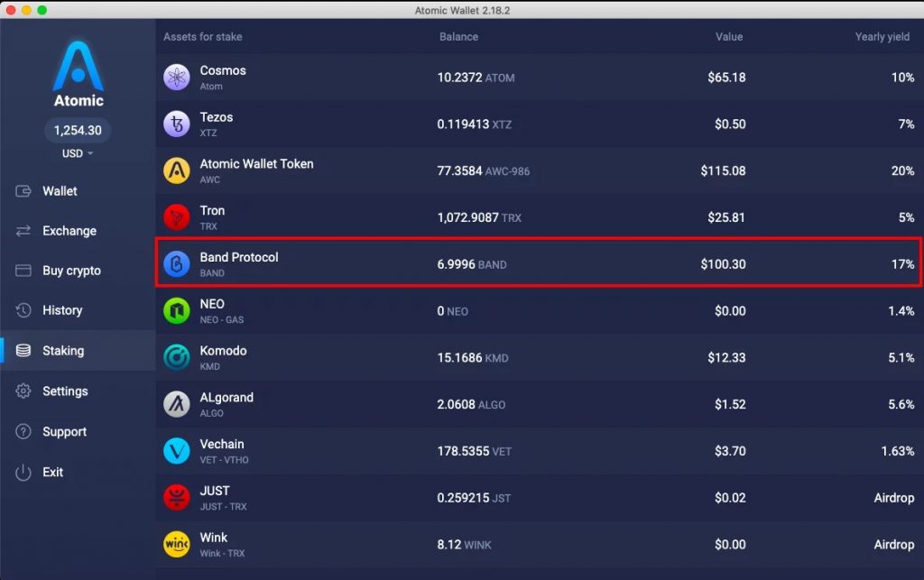Image resolution: width=924 pixels, height=580 pixels.
Task: Click the Assets for stake header
Action: 203,36
